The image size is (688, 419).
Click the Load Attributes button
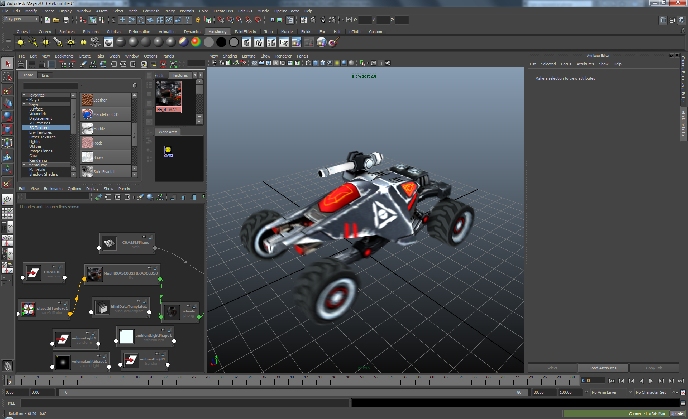[603, 368]
